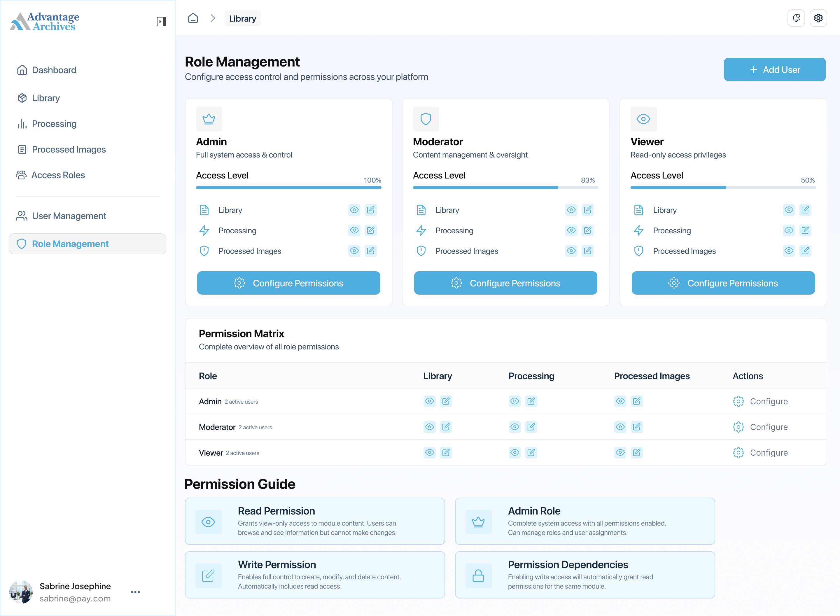The image size is (840, 616).
Task: Click Sabrine Josephine's profile avatar
Action: tap(21, 592)
